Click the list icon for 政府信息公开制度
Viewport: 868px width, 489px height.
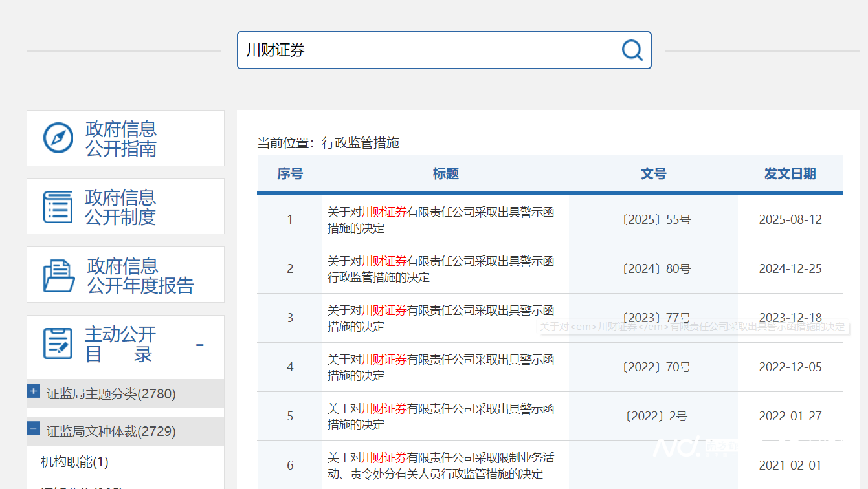click(58, 207)
